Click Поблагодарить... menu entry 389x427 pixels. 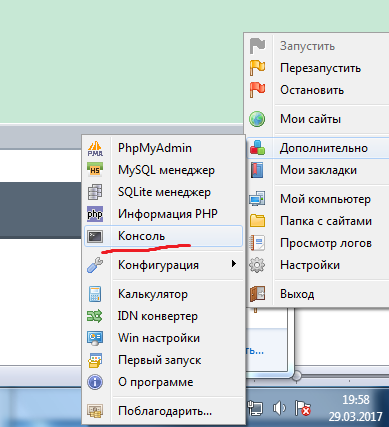point(164,411)
